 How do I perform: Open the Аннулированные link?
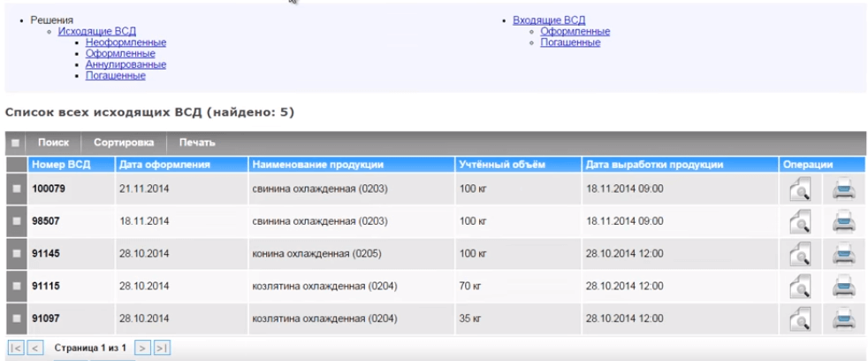tap(126, 65)
